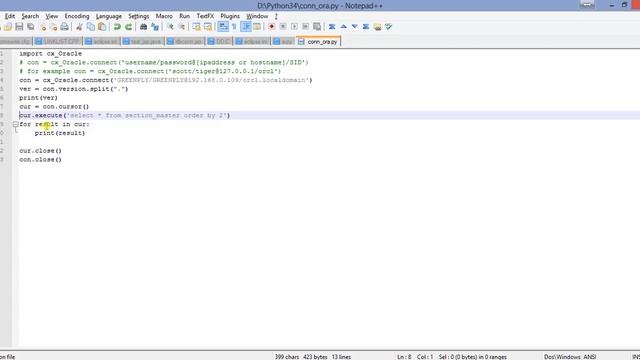The height and width of the screenshot is (360, 640).
Task: Close the current document via toolbar icon
Action: (x=42, y=27)
